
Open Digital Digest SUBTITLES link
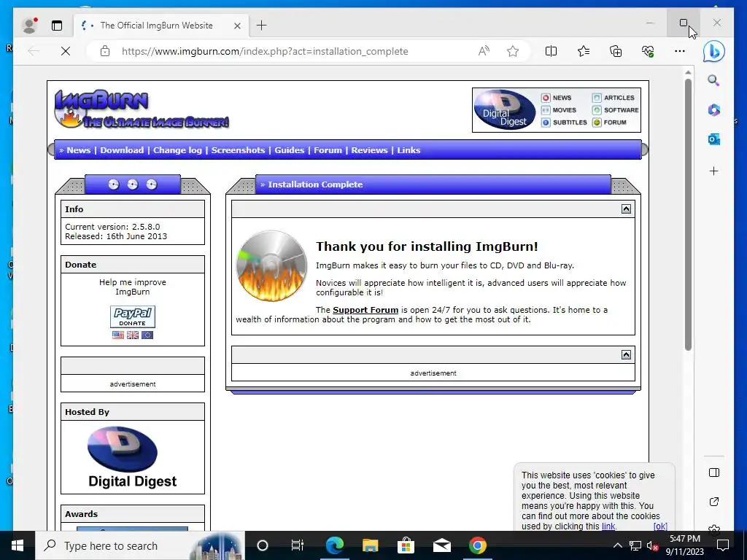coord(564,122)
